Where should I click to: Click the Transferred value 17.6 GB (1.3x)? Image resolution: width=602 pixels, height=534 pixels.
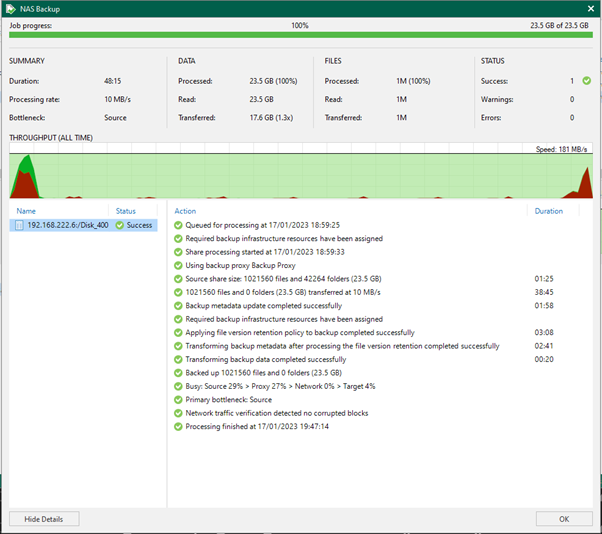tap(271, 117)
